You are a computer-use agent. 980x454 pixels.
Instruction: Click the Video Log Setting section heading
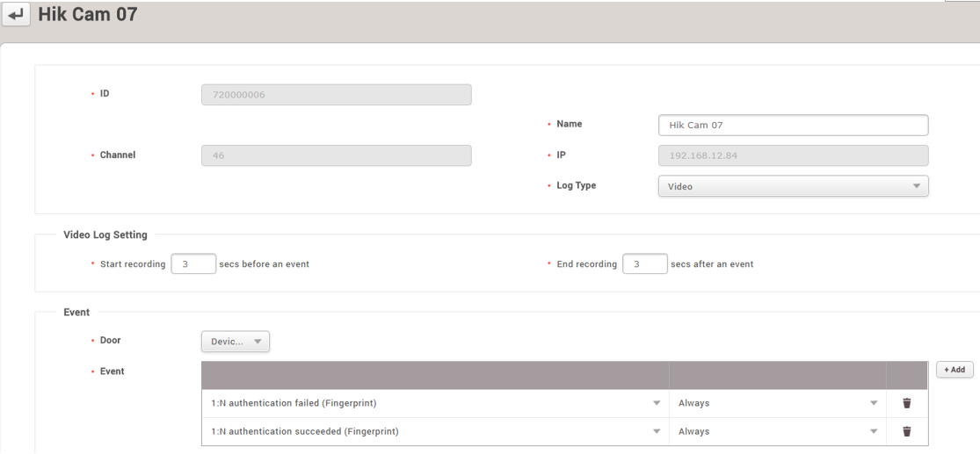[105, 234]
